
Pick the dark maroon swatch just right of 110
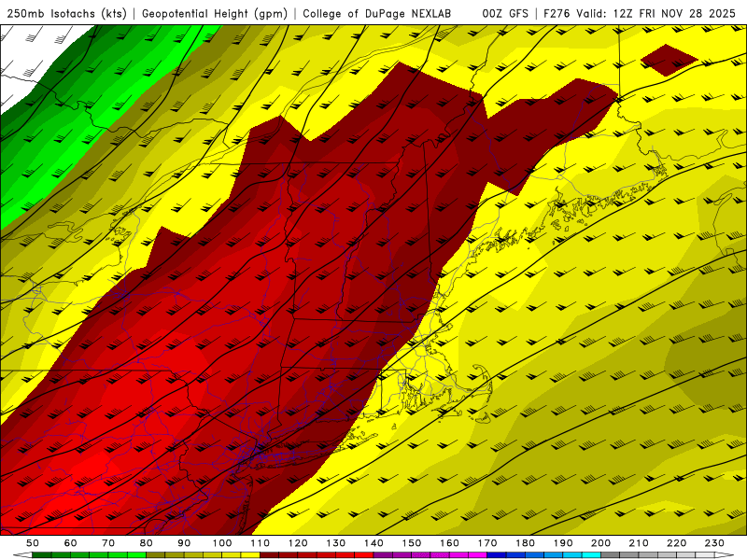[269, 555]
